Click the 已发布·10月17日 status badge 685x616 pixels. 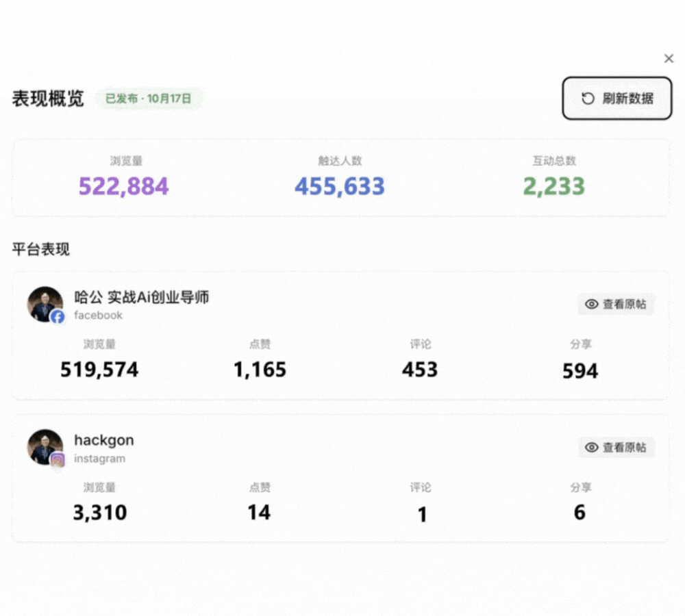pos(149,98)
